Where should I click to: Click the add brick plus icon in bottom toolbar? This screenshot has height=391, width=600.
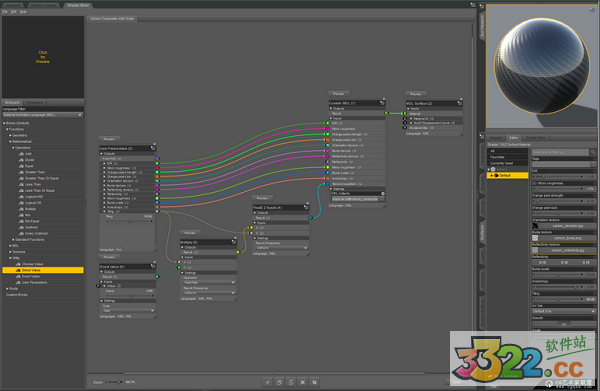click(x=268, y=382)
